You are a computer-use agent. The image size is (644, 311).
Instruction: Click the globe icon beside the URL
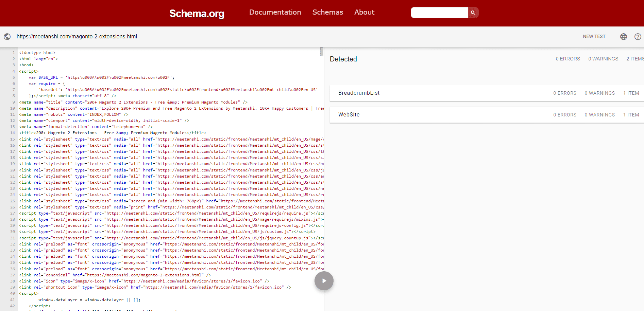[7, 37]
